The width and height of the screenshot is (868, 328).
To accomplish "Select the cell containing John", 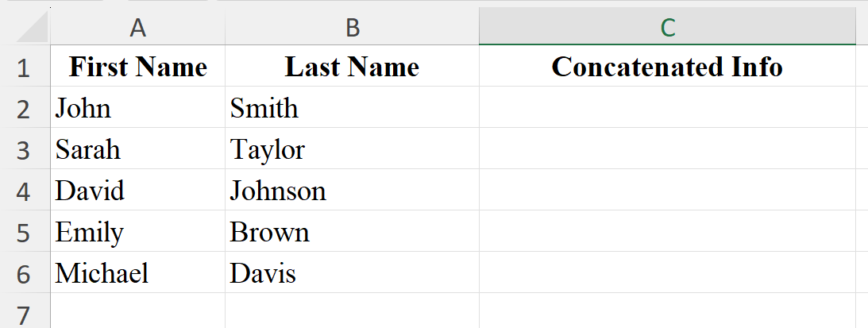I will pos(137,108).
